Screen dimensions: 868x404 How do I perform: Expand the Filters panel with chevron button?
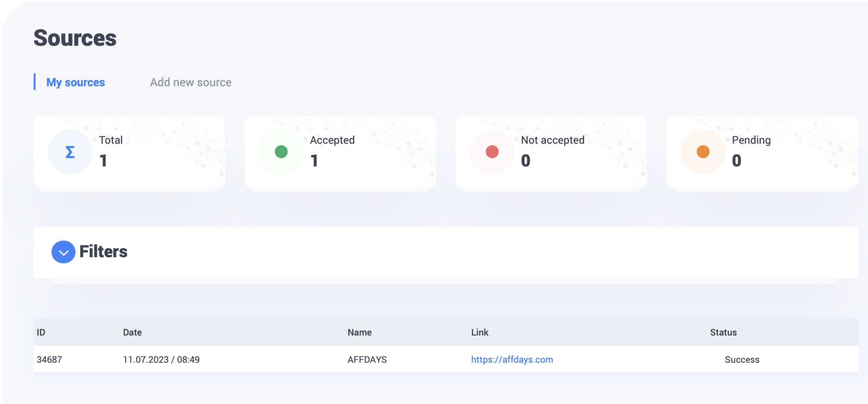click(64, 252)
